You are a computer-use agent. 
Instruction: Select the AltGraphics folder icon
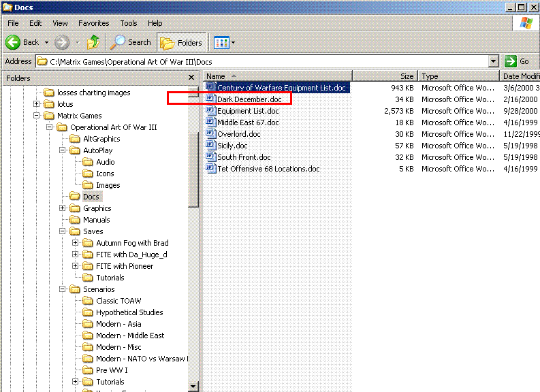(x=75, y=139)
